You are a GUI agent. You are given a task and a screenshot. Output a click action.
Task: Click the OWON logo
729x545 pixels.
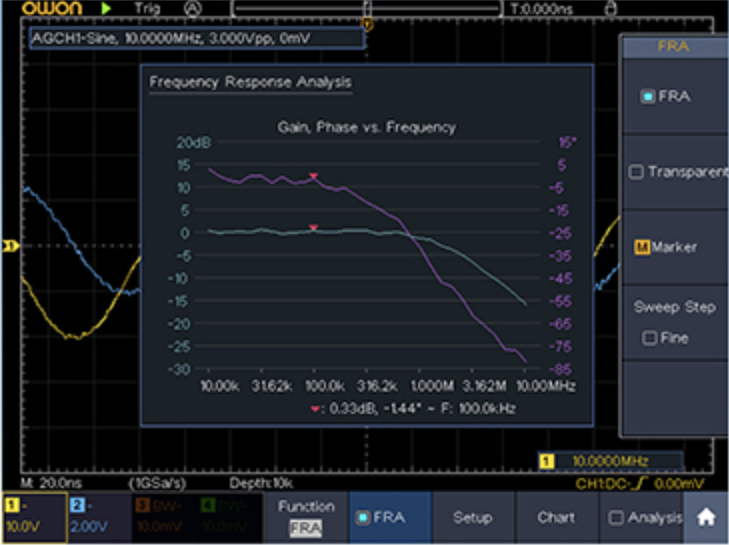point(52,8)
